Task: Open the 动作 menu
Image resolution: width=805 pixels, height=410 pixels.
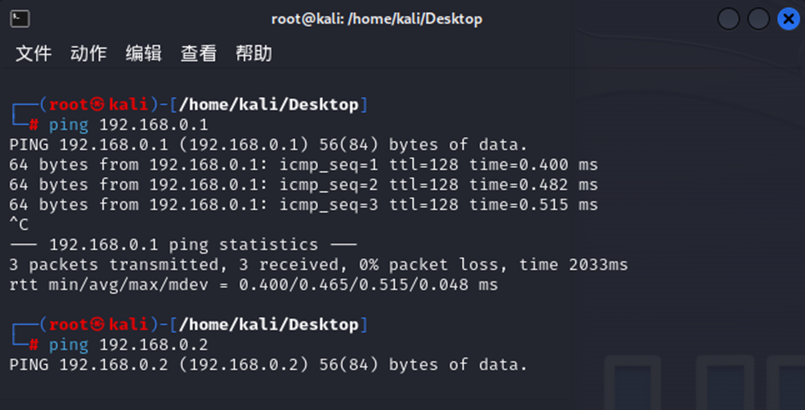Action: click(x=88, y=54)
